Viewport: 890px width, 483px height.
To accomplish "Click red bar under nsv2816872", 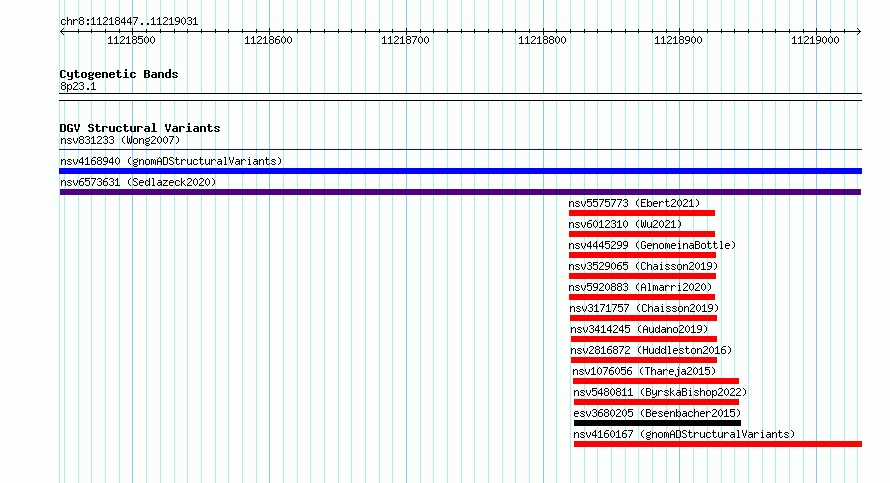I will (x=644, y=360).
